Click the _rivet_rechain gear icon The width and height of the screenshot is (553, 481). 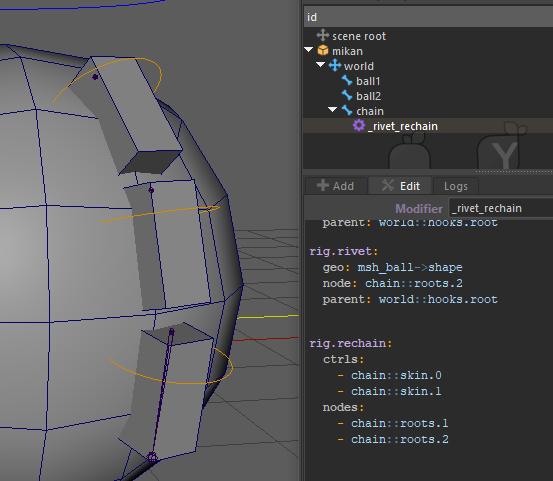click(x=359, y=126)
